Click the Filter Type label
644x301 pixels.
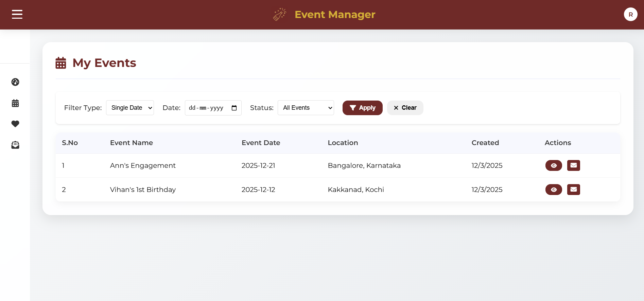click(83, 108)
